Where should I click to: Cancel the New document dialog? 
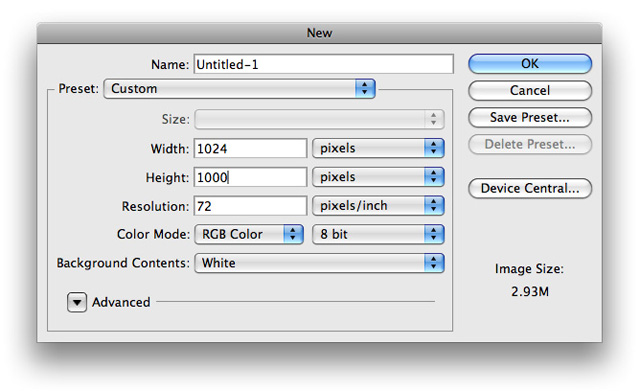tap(530, 90)
